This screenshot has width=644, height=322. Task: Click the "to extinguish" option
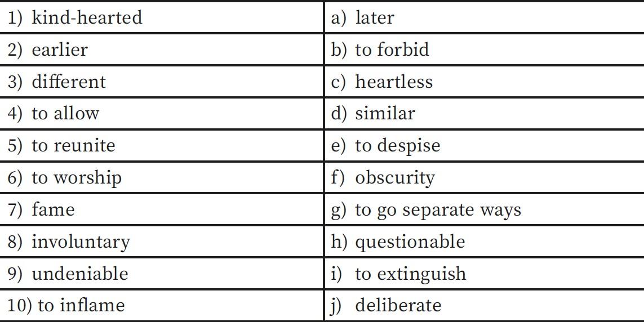[x=411, y=274]
